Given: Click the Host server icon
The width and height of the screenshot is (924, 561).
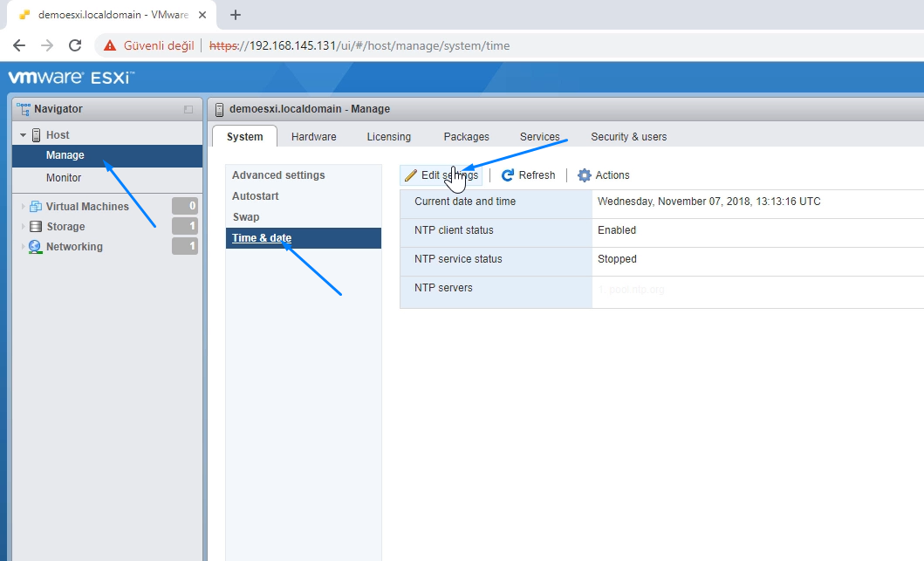Looking at the screenshot, I should click(36, 135).
